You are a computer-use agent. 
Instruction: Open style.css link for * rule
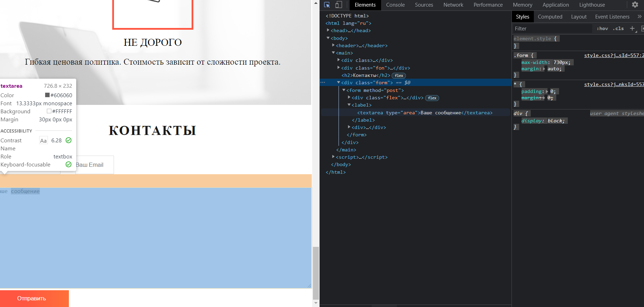click(614, 84)
